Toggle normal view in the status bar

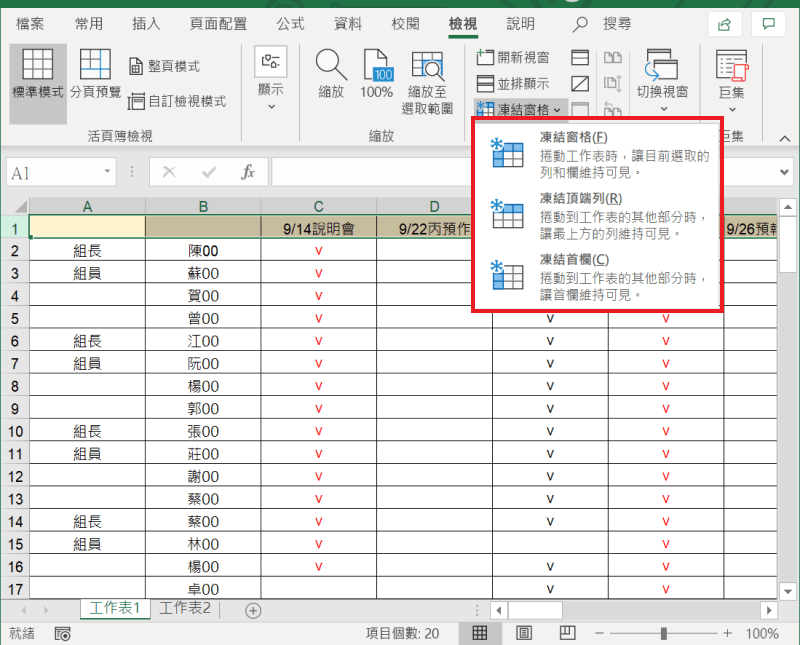pyautogui.click(x=479, y=633)
